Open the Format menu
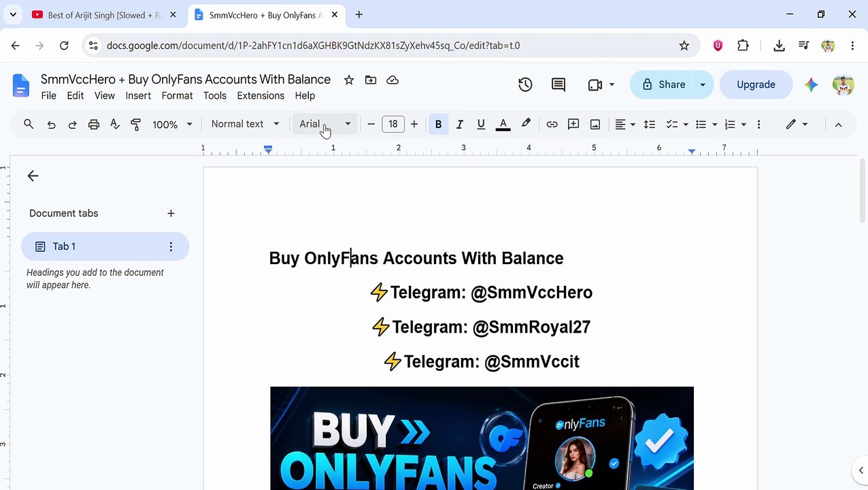 (177, 96)
